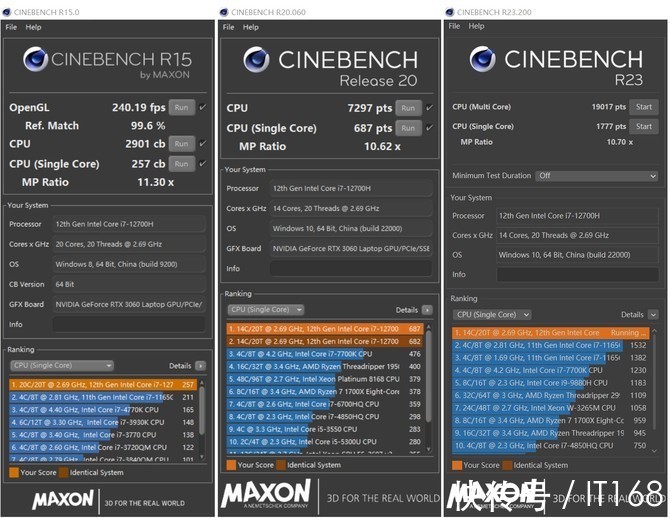This screenshot has width=670, height=518.
Task: Click R15 ranking scrollbar down arrow
Action: pos(202,457)
